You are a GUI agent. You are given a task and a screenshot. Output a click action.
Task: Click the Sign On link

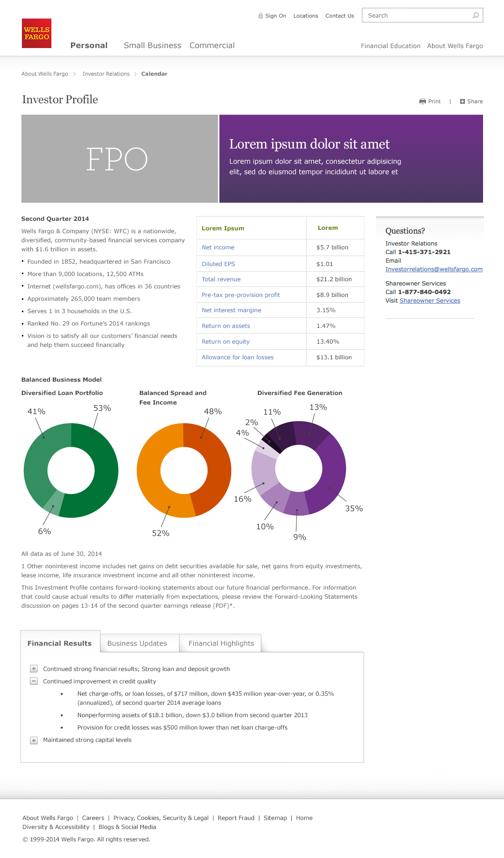[x=276, y=16]
